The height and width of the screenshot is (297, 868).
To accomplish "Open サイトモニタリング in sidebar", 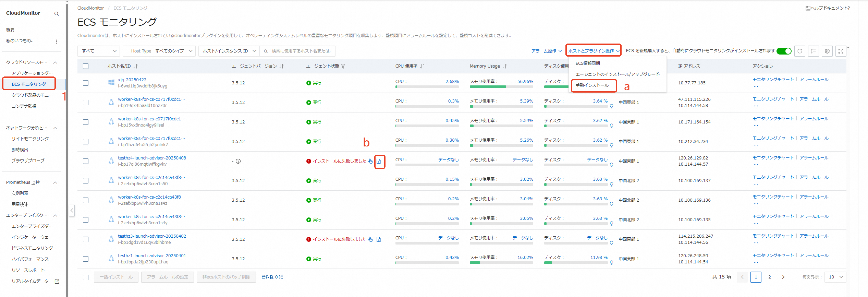I will click(x=30, y=139).
